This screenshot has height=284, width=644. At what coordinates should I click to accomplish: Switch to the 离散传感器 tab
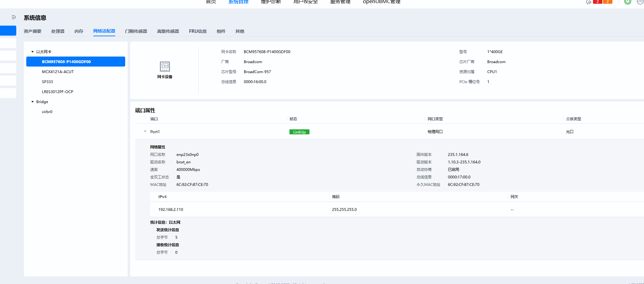point(168,31)
